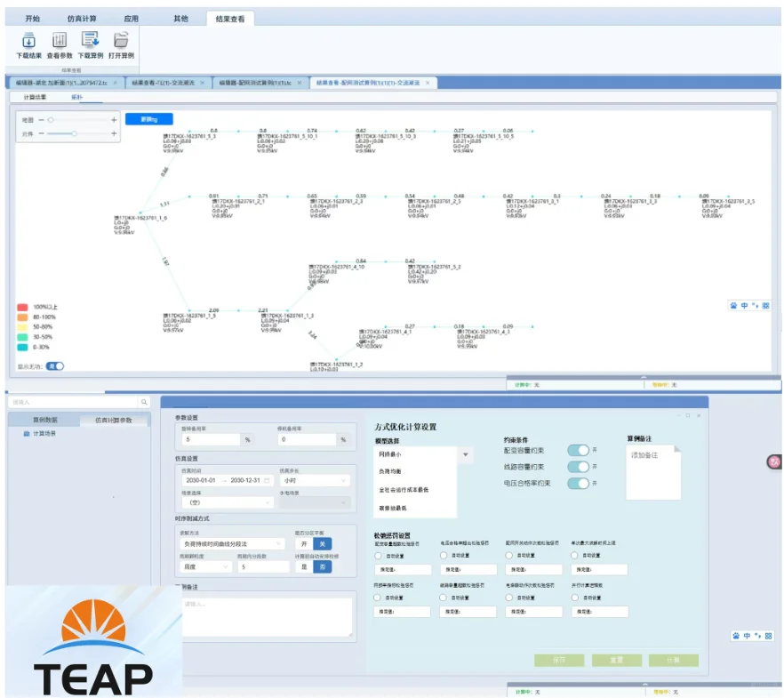Click the 下载结果 download results icon
Image resolution: width=784 pixels, height=698 pixels.
pyautogui.click(x=28, y=40)
